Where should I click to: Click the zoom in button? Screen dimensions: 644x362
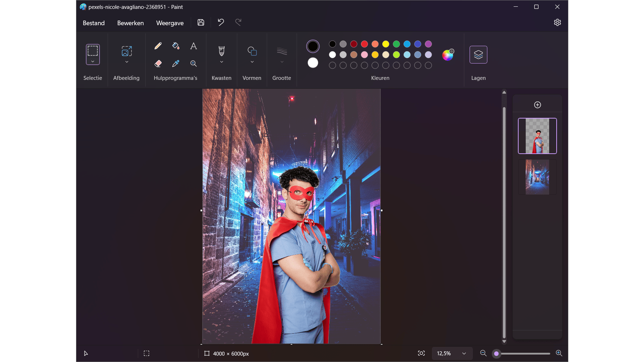point(559,353)
